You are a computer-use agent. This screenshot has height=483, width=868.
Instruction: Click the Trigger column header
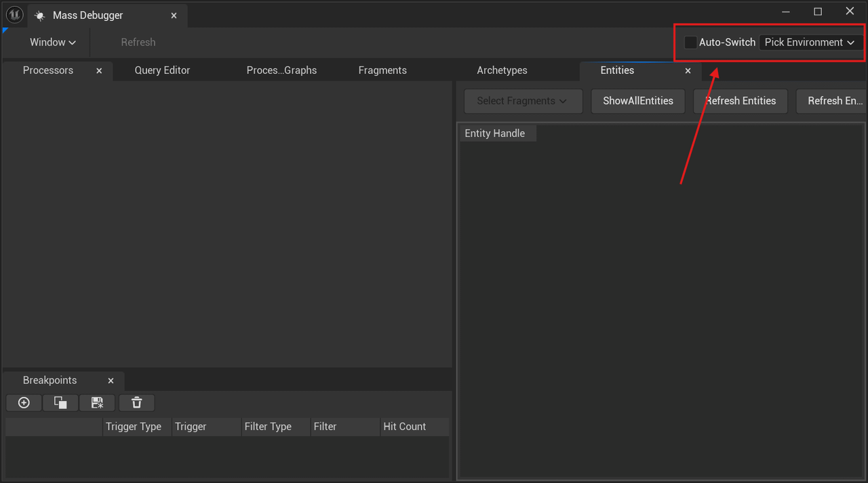[x=206, y=427]
